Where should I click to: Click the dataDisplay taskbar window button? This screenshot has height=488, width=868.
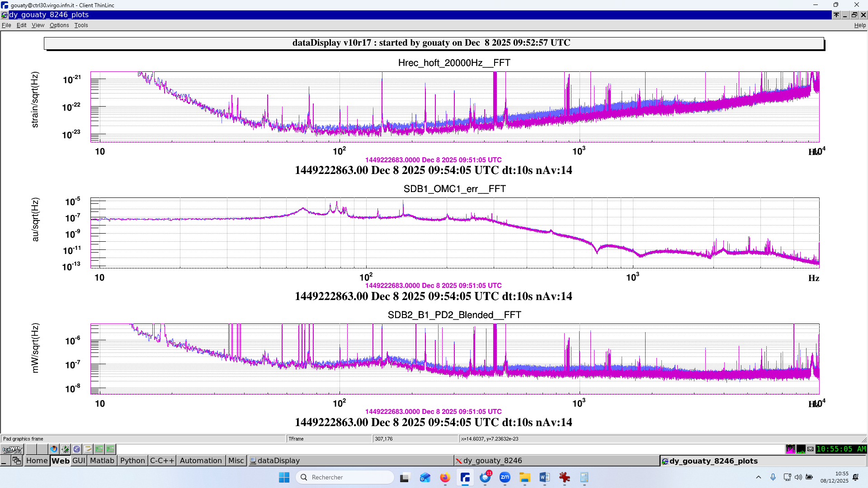click(278, 460)
